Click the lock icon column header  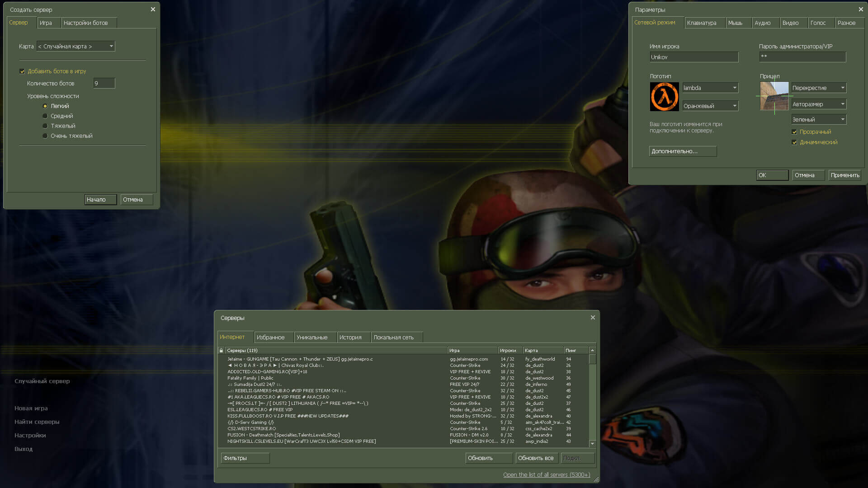click(221, 350)
